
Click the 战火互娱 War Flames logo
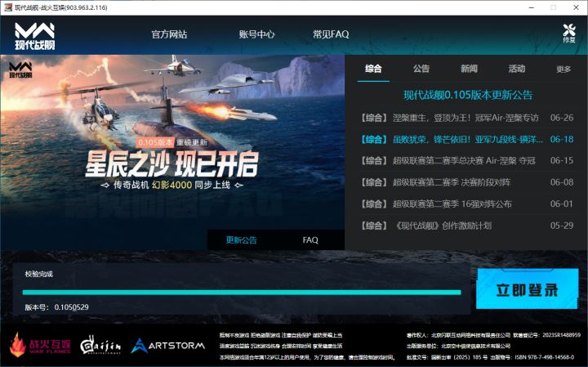pyautogui.click(x=40, y=345)
